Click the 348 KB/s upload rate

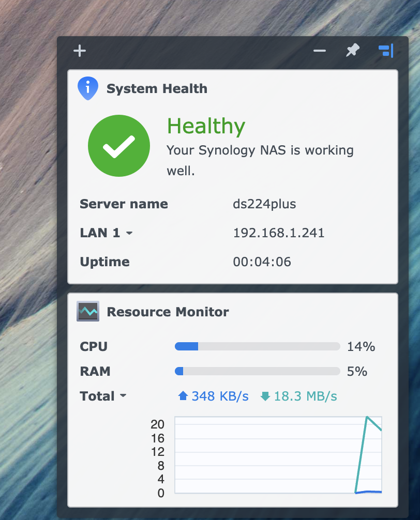point(220,396)
